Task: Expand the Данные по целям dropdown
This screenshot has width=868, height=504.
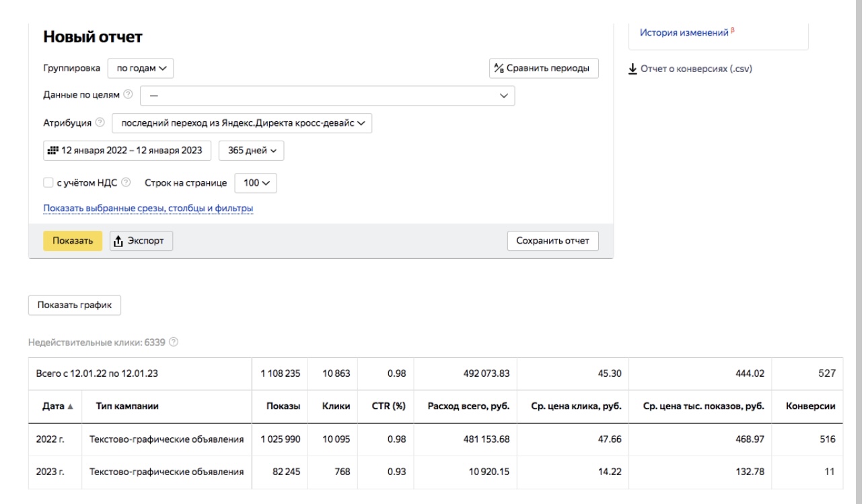Action: point(327,96)
